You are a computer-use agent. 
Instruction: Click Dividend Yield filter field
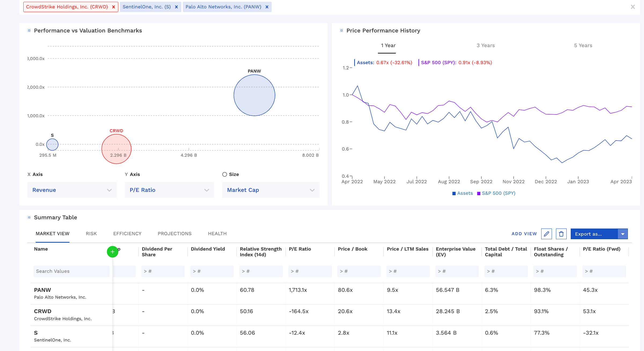click(x=212, y=271)
